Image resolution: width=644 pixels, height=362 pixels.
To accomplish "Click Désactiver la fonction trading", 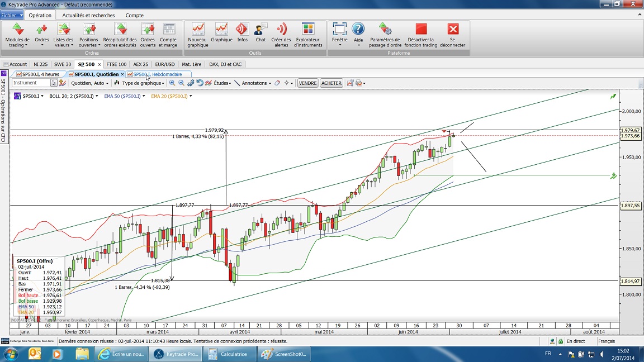I will (x=420, y=35).
